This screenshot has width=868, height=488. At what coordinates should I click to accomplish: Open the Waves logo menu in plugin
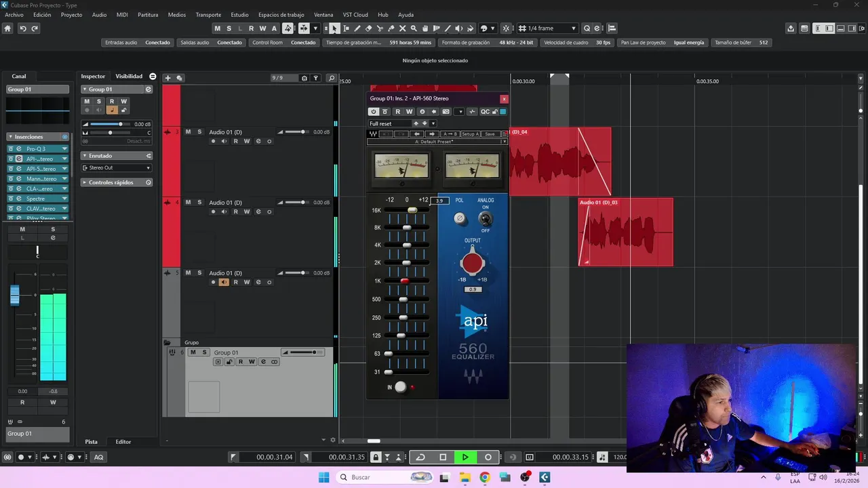[x=373, y=134]
